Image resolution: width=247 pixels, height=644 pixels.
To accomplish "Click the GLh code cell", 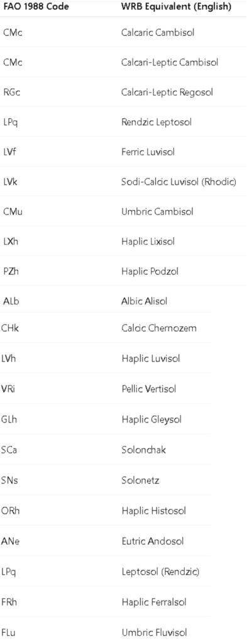I will (x=9, y=419).
